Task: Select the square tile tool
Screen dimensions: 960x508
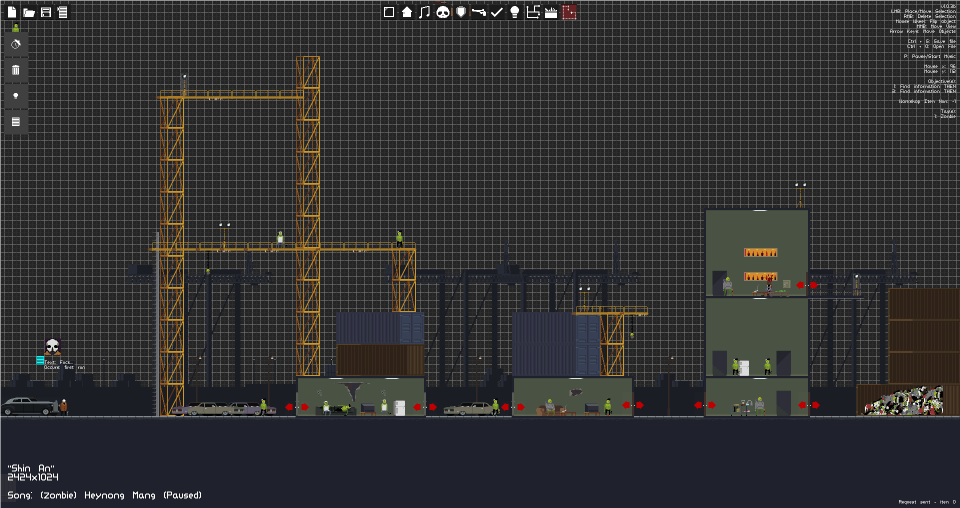Action: pos(389,12)
